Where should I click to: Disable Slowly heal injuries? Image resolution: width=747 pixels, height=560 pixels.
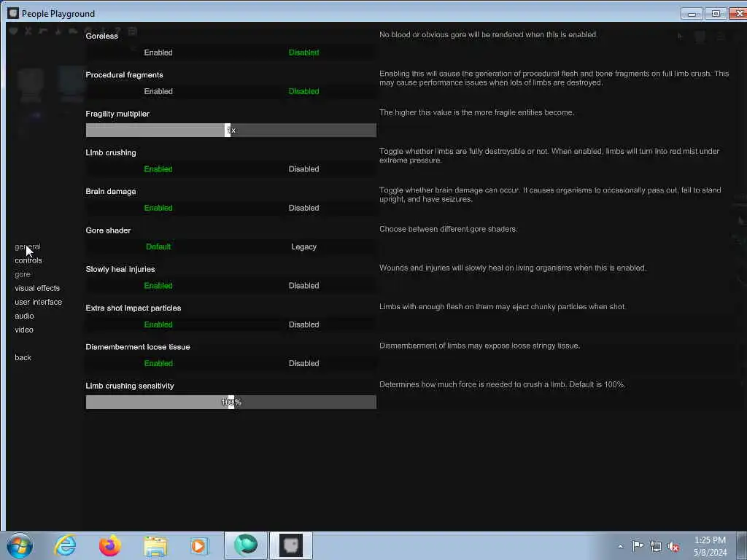[303, 286]
